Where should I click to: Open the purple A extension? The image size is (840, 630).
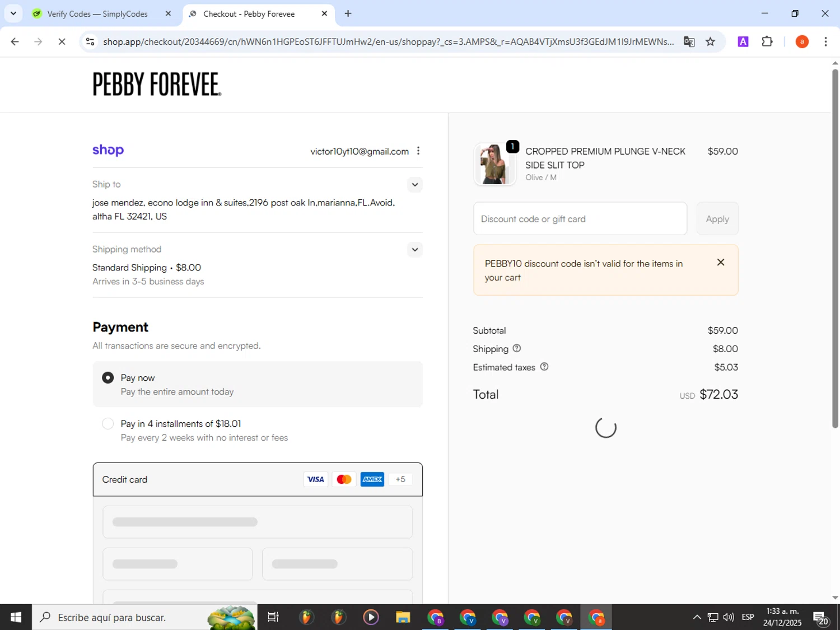pos(743,41)
